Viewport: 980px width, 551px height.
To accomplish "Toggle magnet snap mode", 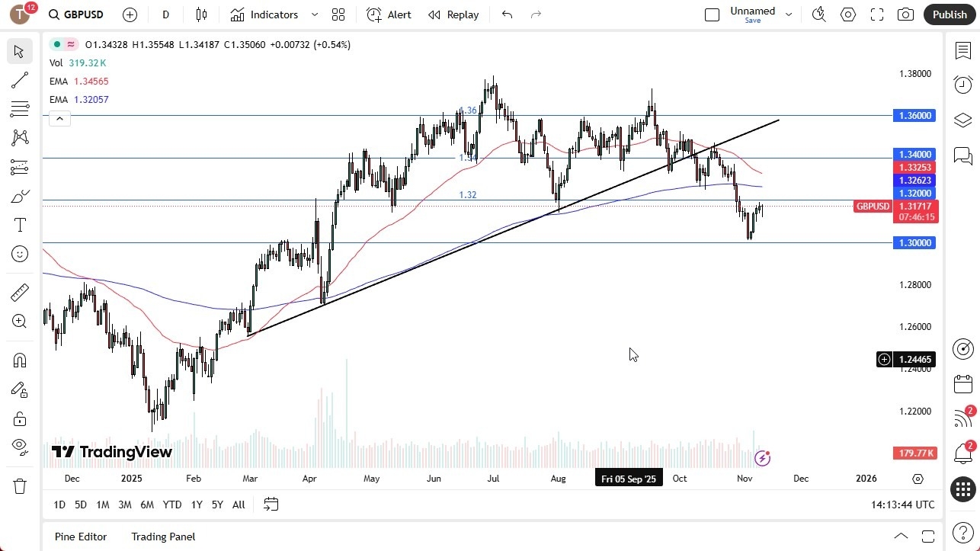I will [20, 360].
